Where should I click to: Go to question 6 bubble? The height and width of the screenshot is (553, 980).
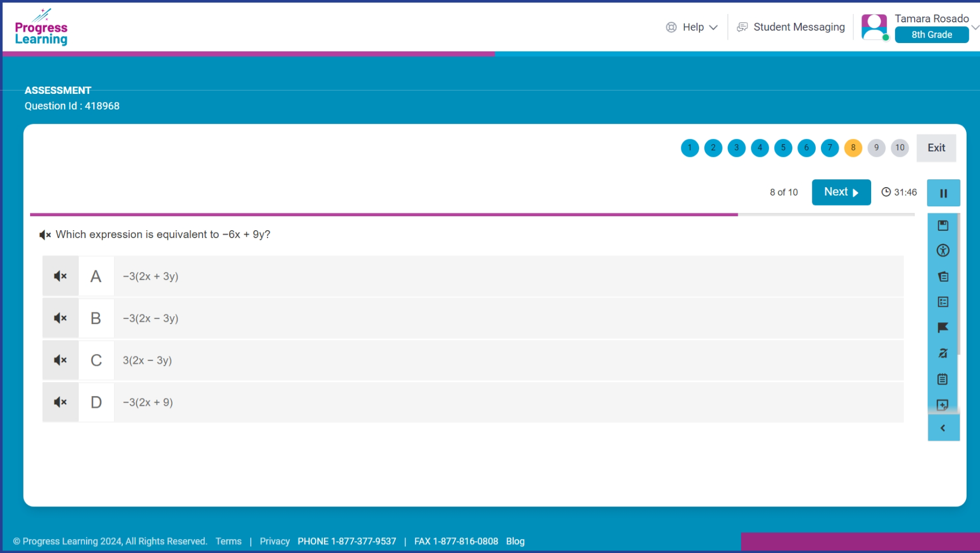point(806,148)
